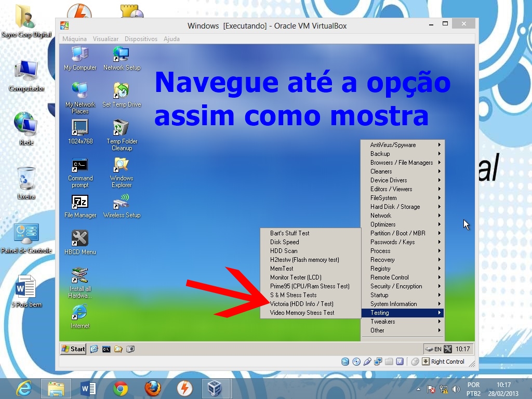Image resolution: width=532 pixels, height=399 pixels.
Task: Select Victoria (HDD Info / Test)
Action: coord(311,303)
